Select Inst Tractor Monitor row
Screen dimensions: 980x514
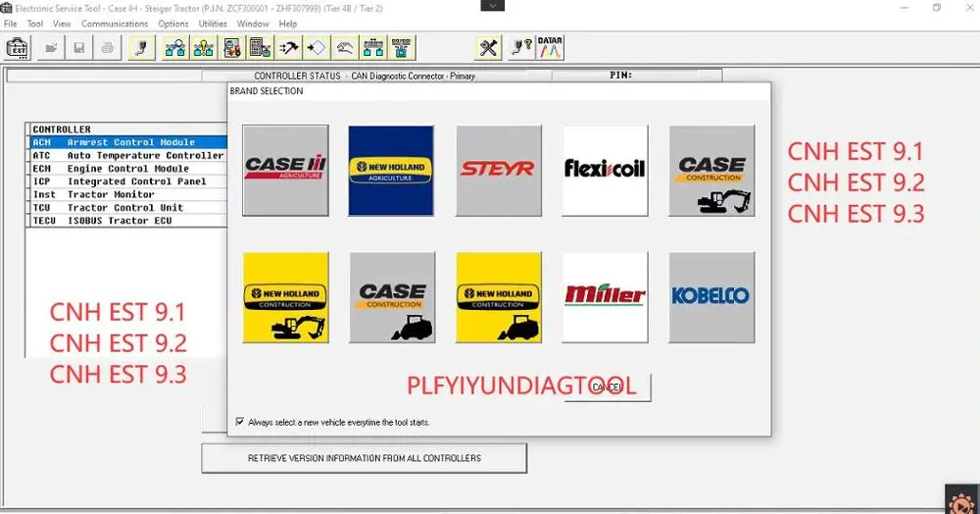[128, 194]
